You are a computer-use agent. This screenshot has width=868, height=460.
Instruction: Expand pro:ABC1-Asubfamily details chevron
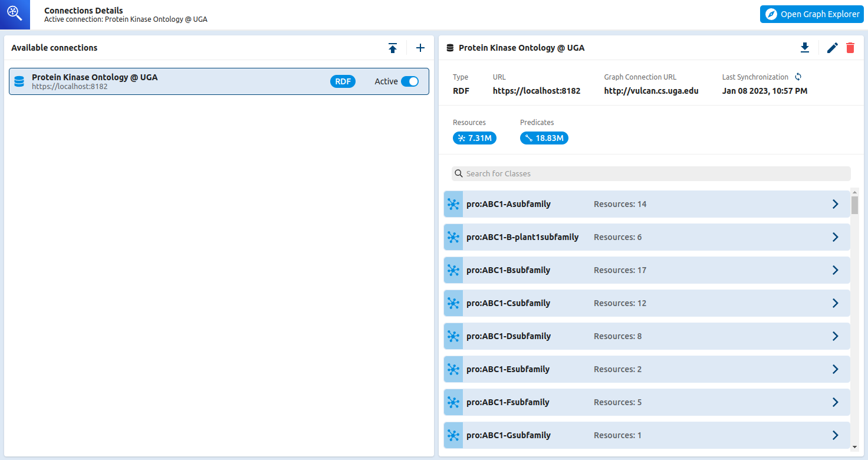[835, 204]
